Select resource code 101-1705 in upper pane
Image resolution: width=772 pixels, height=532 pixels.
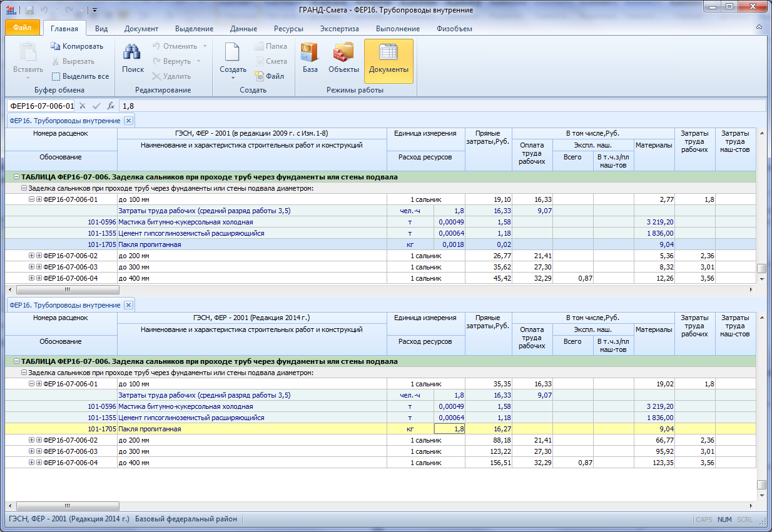tap(103, 244)
